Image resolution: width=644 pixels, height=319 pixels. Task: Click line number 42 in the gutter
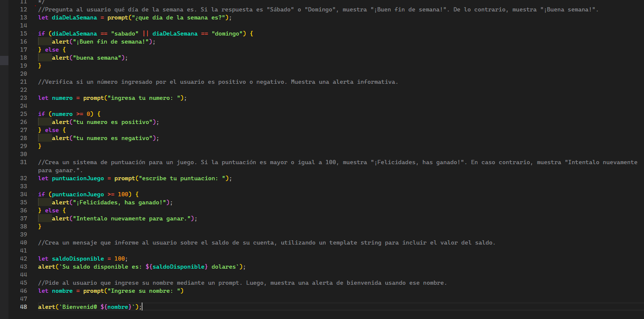click(x=24, y=258)
